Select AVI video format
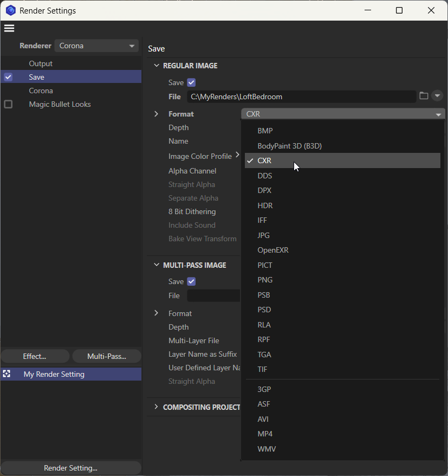Screen dimensions: 448x476 pos(342,419)
